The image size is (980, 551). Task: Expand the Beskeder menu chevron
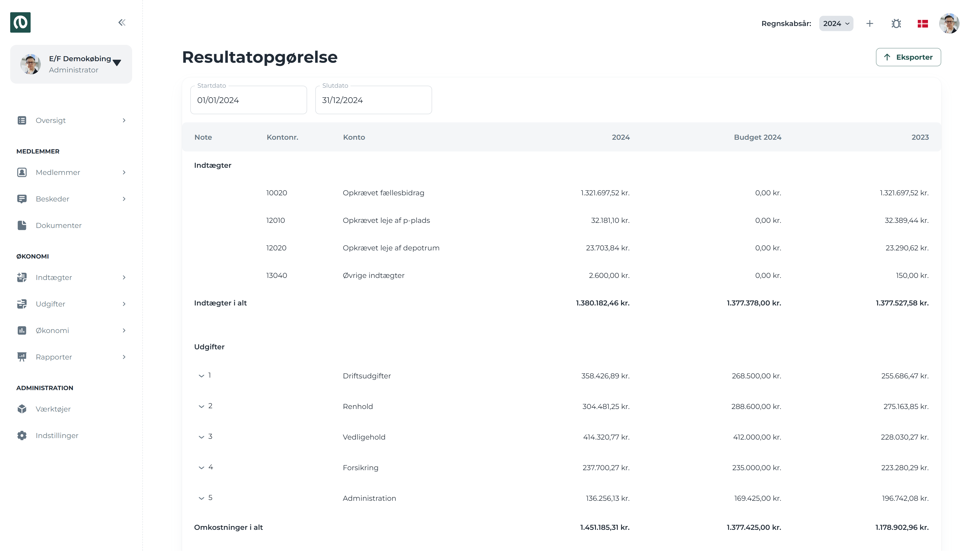pyautogui.click(x=124, y=199)
